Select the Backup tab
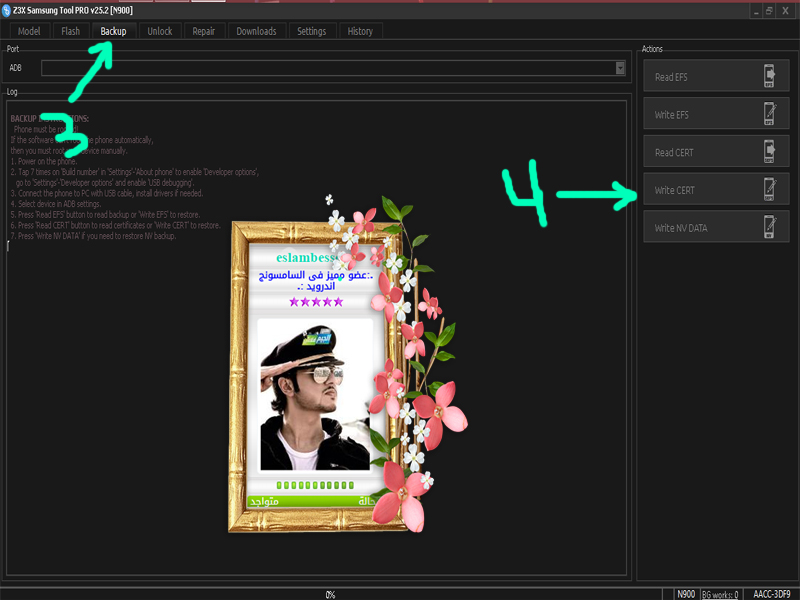Screen dimensions: 800x600 tap(113, 31)
